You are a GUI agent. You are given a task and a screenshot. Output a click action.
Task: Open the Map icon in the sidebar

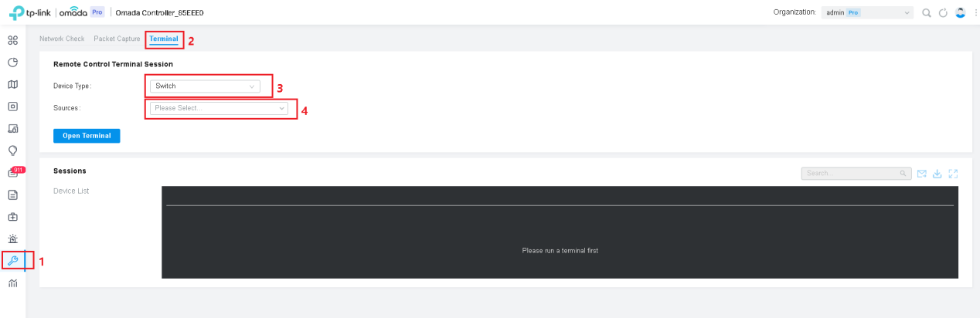[x=12, y=84]
